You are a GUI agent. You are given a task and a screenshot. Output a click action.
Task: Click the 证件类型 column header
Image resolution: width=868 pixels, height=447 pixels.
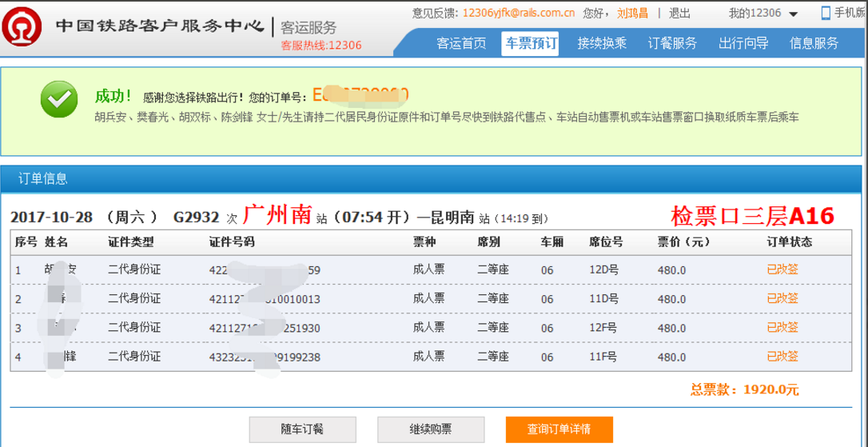point(130,242)
